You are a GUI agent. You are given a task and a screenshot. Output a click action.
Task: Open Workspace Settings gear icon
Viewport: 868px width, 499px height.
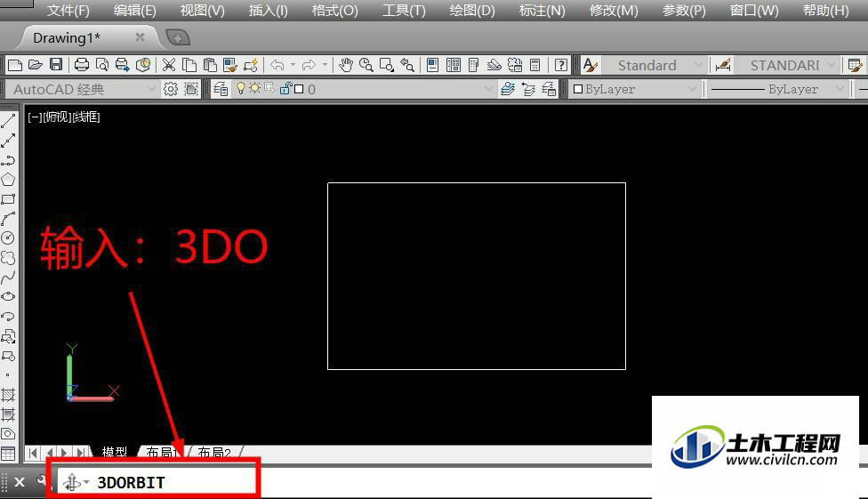(171, 89)
